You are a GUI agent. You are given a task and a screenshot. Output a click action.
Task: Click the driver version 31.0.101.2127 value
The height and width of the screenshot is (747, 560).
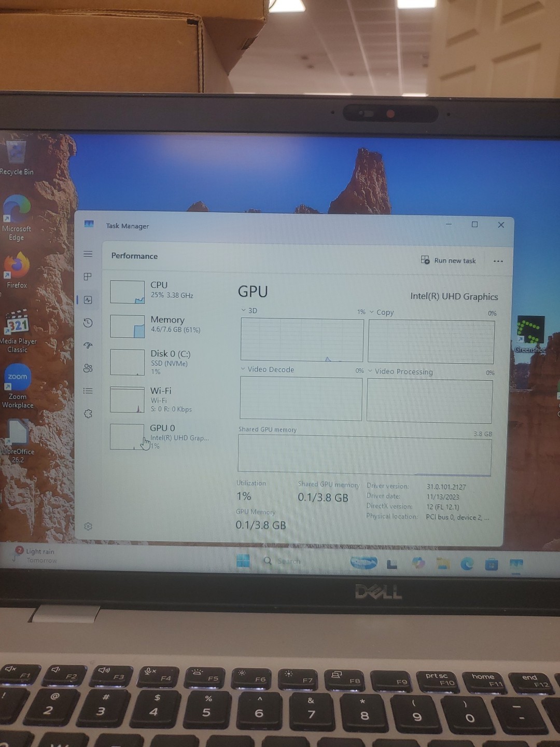[446, 487]
